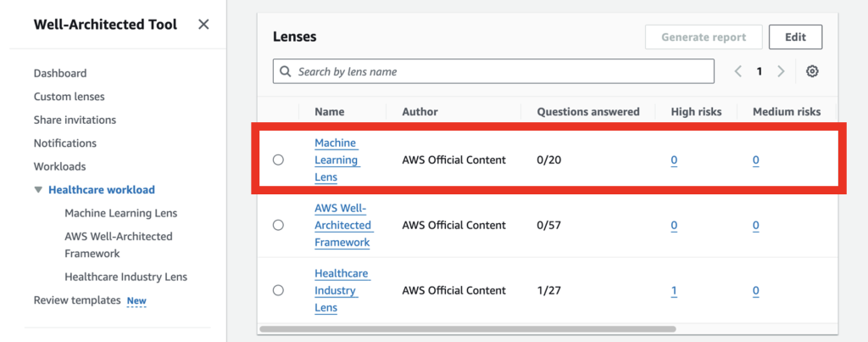Select the Machine Learning Lens radio button
This screenshot has width=868, height=342.
pos(278,160)
